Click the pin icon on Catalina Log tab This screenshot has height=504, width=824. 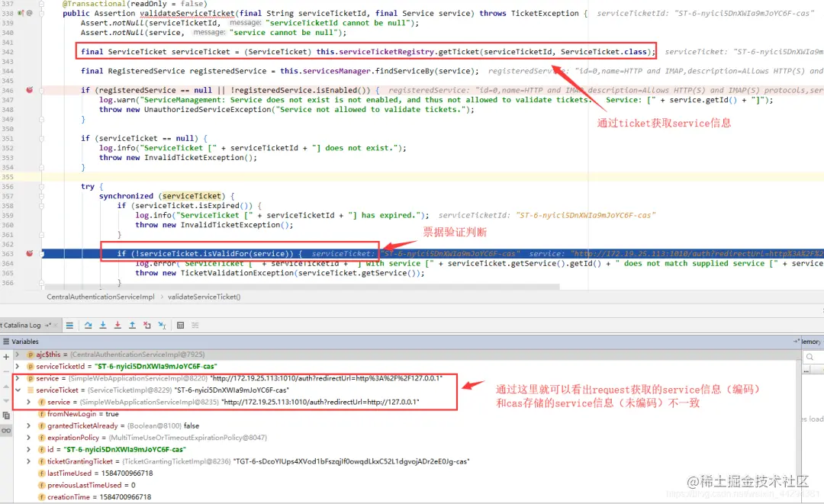click(48, 326)
